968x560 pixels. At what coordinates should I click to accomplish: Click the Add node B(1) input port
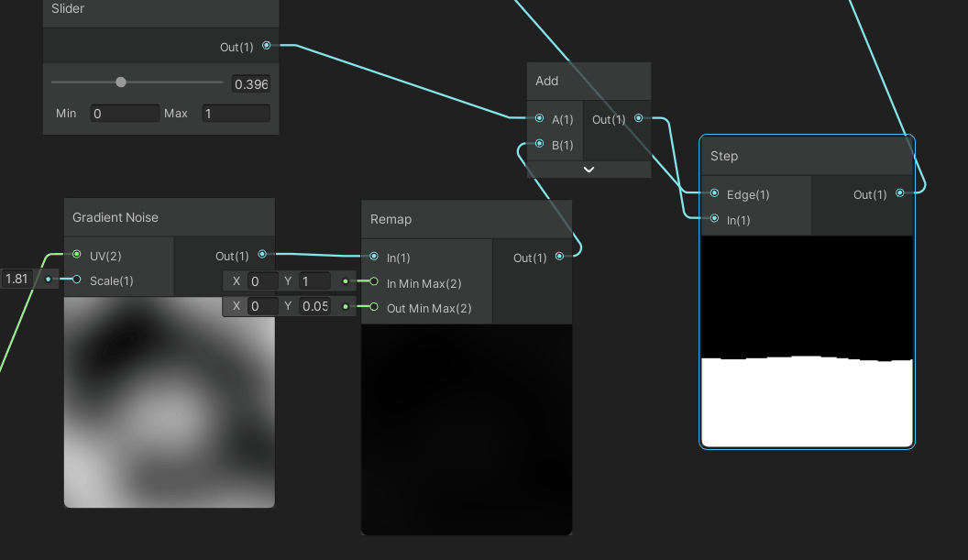(540, 144)
